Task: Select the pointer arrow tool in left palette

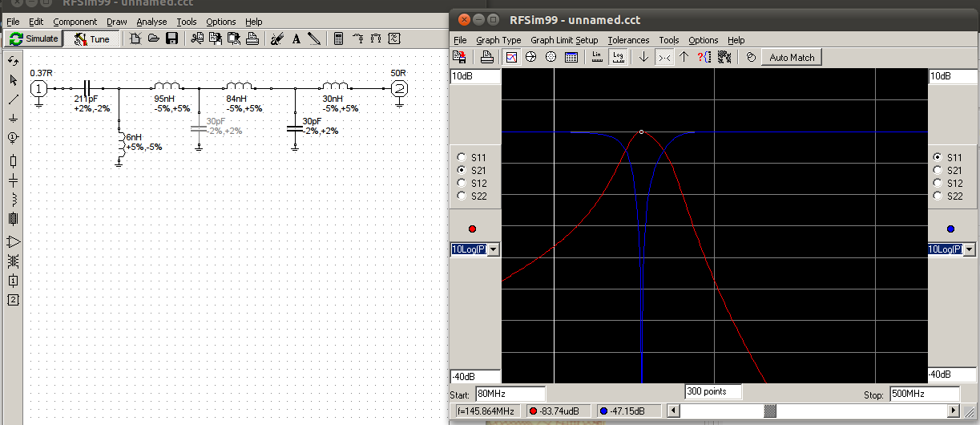Action: point(13,80)
